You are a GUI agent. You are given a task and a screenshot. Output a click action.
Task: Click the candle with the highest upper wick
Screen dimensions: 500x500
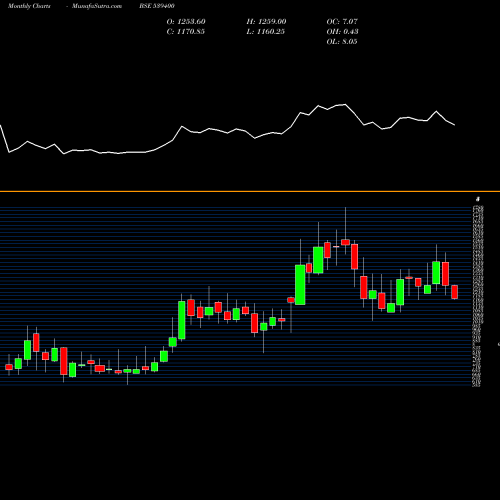point(345,242)
